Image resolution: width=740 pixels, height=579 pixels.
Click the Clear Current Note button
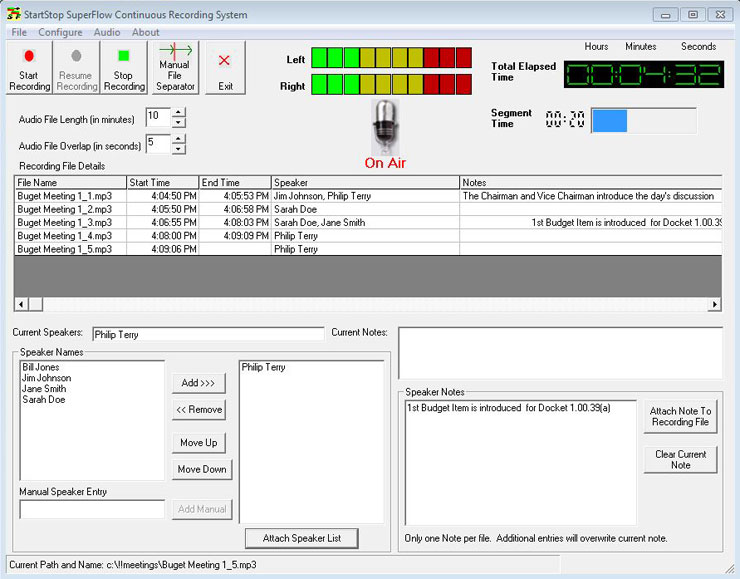(x=681, y=460)
